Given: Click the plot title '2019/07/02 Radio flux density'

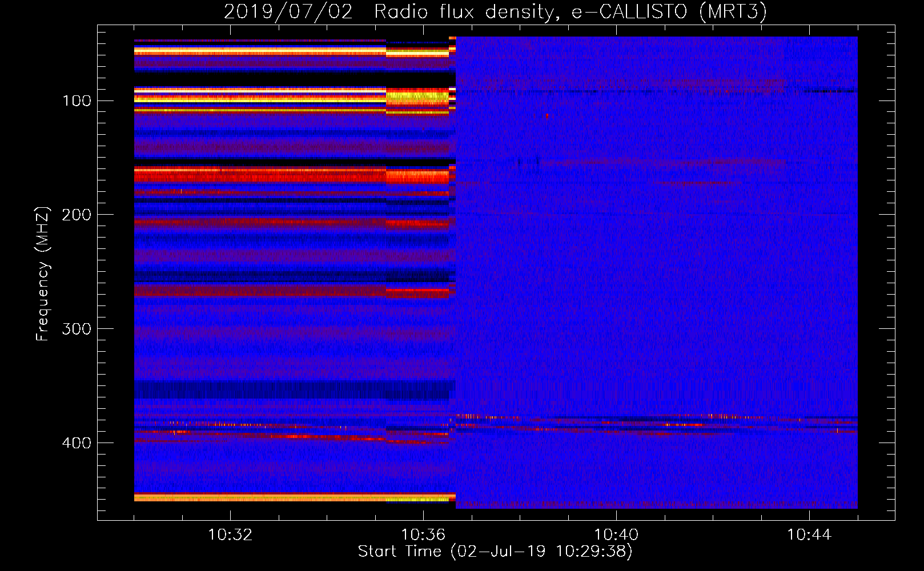Looking at the screenshot, I should pyautogui.click(x=495, y=12).
